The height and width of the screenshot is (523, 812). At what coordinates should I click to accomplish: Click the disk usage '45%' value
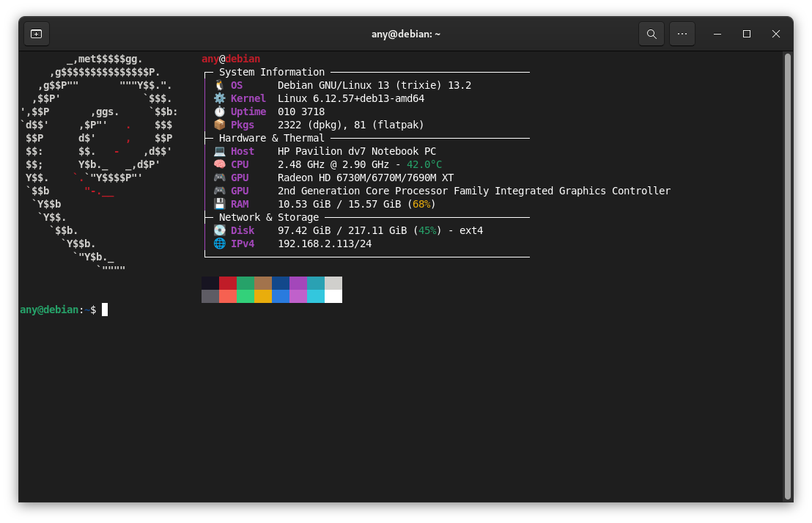(427, 230)
